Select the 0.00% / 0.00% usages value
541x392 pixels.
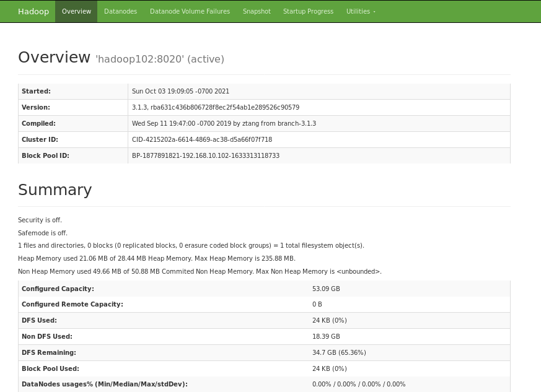[359, 384]
